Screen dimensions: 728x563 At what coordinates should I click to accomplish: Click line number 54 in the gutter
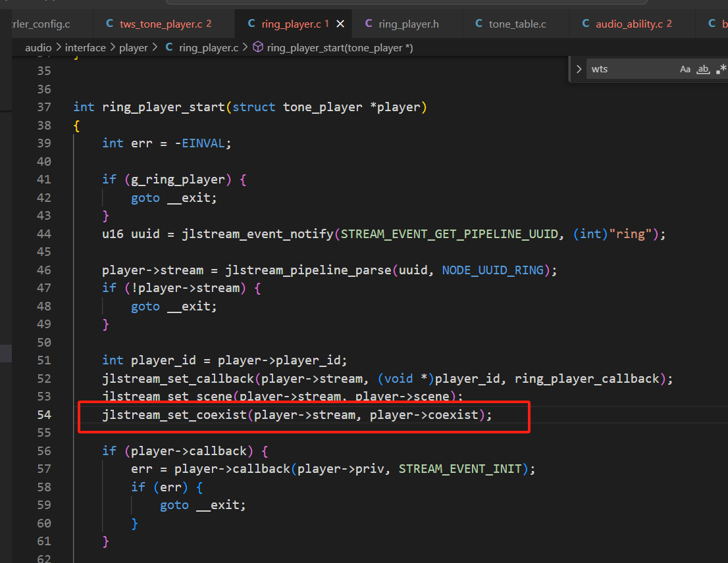point(44,414)
